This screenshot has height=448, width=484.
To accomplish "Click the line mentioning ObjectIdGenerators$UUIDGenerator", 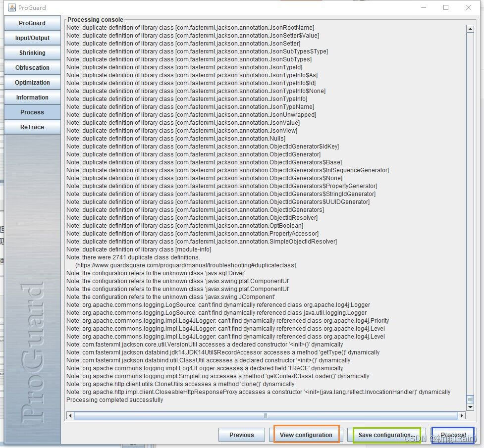I will click(218, 202).
